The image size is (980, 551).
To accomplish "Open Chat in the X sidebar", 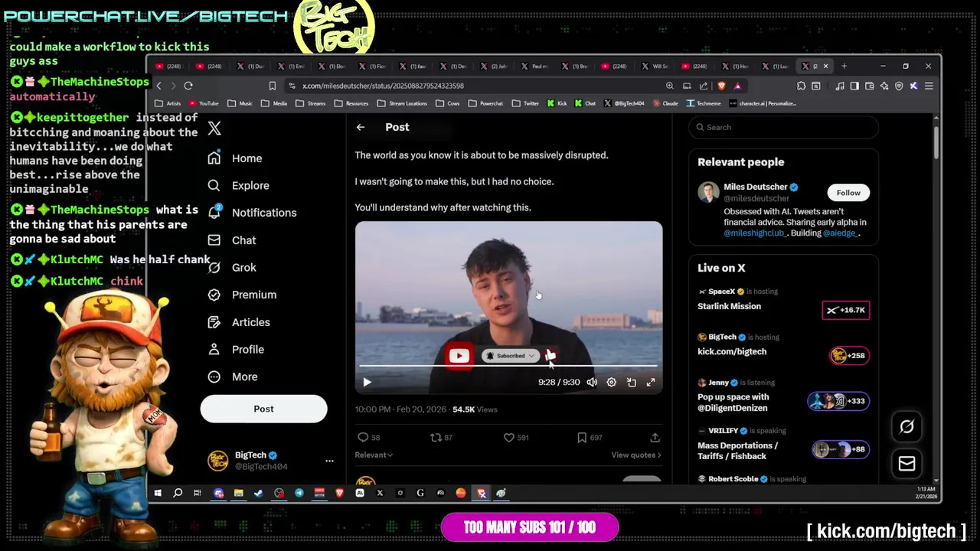I will (x=232, y=240).
